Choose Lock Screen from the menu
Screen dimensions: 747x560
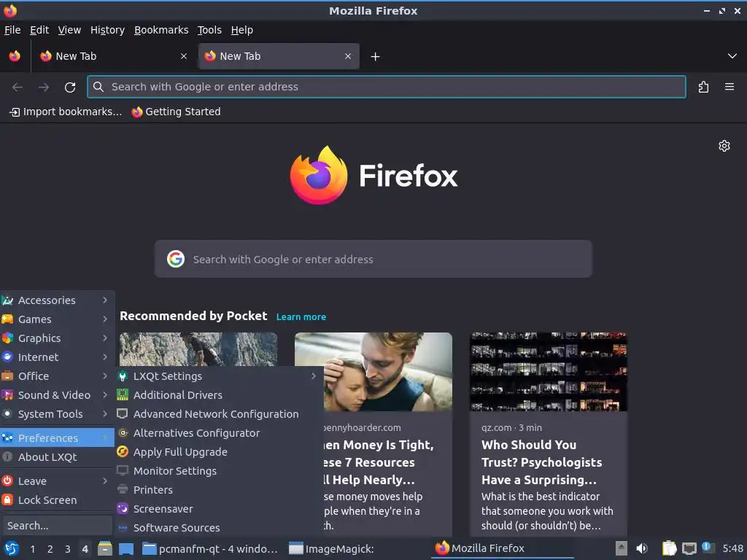[57, 500]
